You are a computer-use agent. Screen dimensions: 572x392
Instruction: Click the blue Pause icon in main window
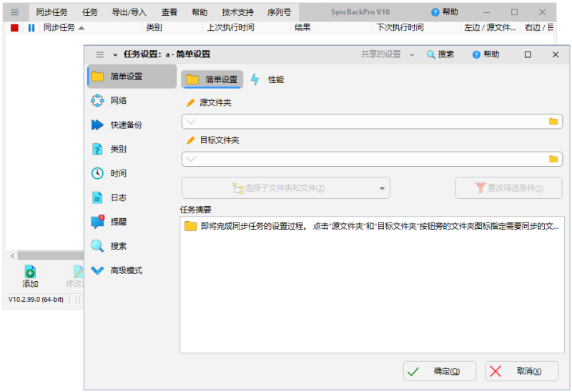31,28
